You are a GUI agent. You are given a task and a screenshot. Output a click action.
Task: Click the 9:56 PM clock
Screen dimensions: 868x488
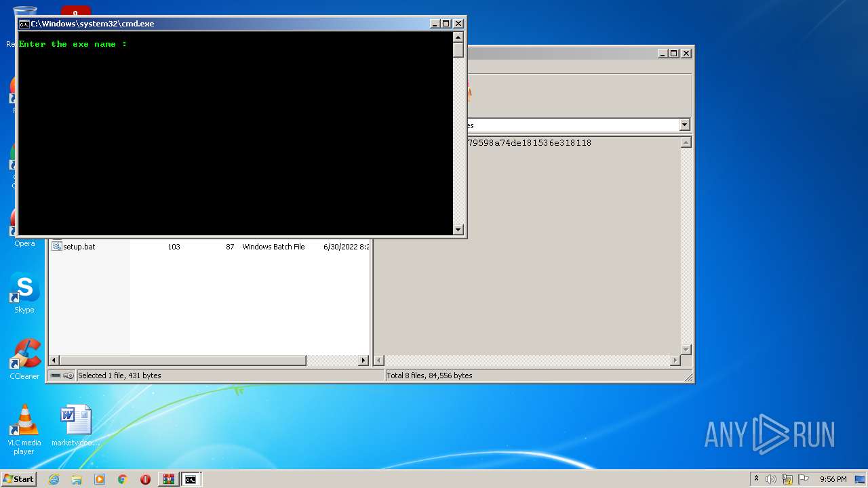(833, 479)
